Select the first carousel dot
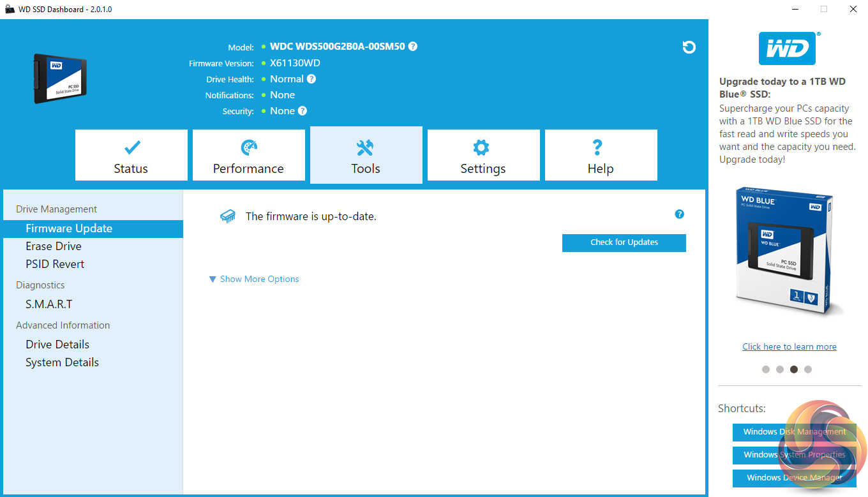The image size is (868, 497). point(766,369)
